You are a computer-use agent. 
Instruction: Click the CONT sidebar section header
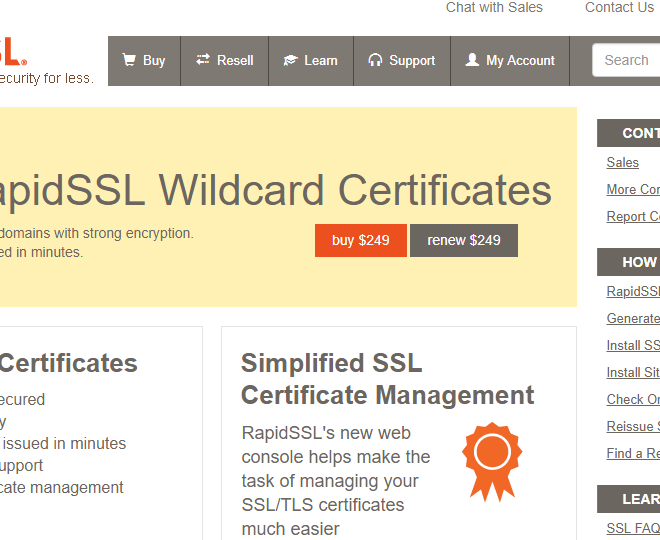(628, 133)
